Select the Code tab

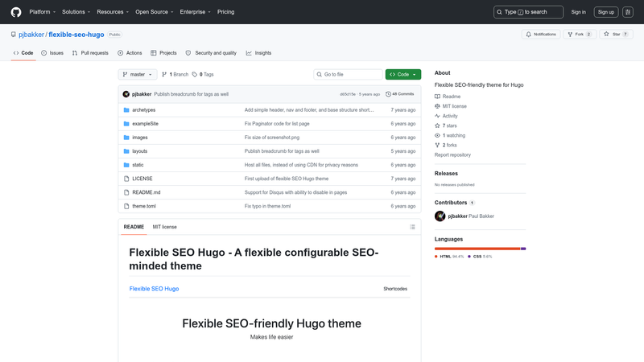[x=23, y=53]
